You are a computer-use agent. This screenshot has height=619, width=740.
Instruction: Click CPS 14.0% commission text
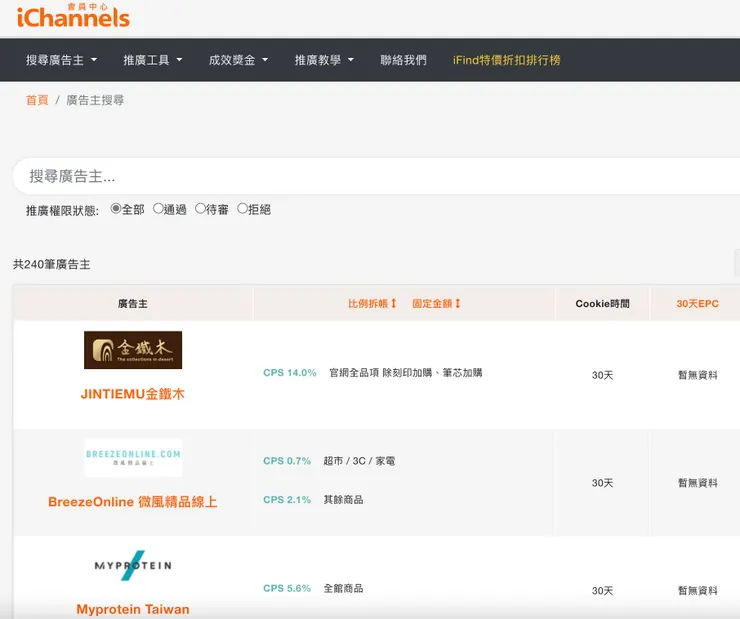(290, 373)
